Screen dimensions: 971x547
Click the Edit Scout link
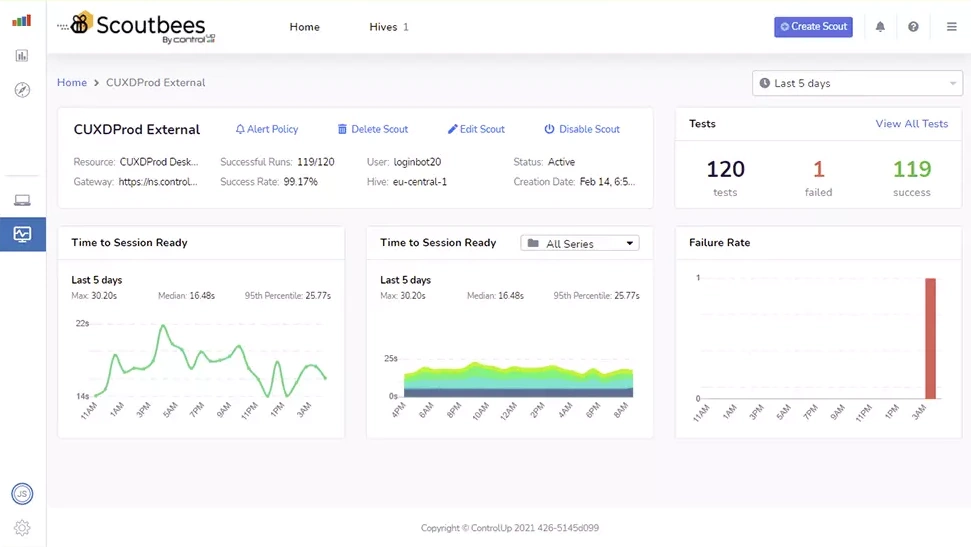click(x=476, y=129)
